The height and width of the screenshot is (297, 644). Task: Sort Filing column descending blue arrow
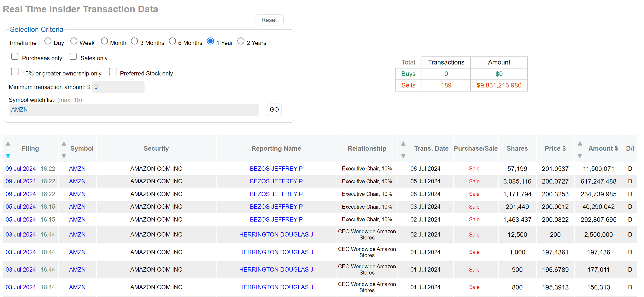coord(8,156)
